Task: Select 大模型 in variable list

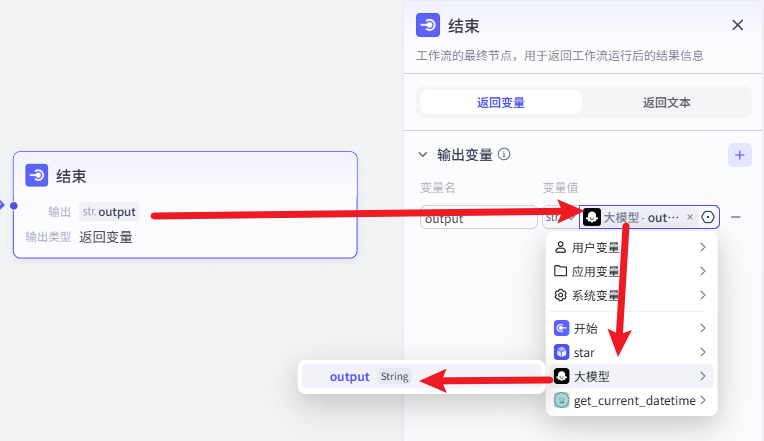Action: [x=631, y=376]
